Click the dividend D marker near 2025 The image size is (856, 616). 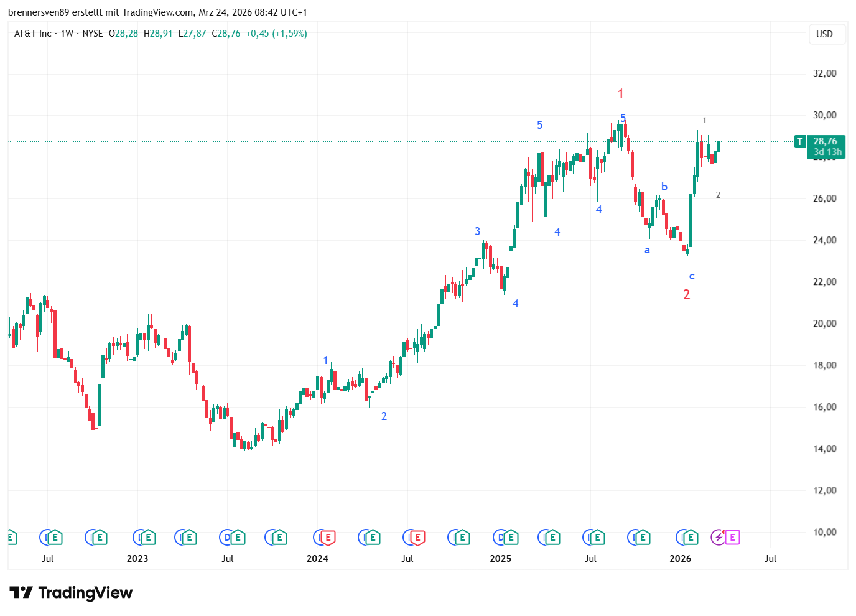tap(500, 537)
